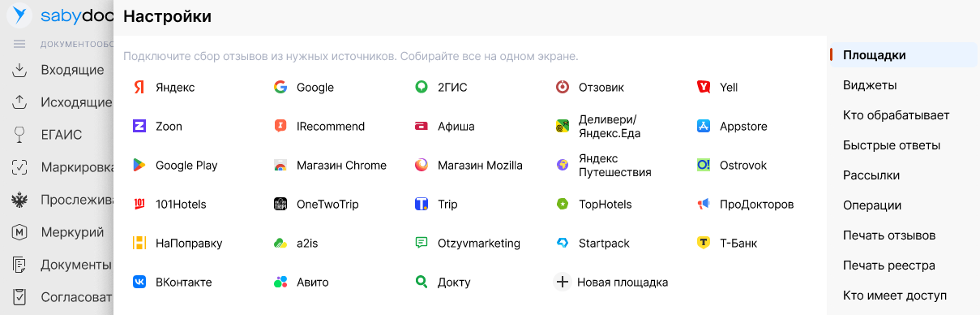Open the Appstore icon

coord(704,126)
